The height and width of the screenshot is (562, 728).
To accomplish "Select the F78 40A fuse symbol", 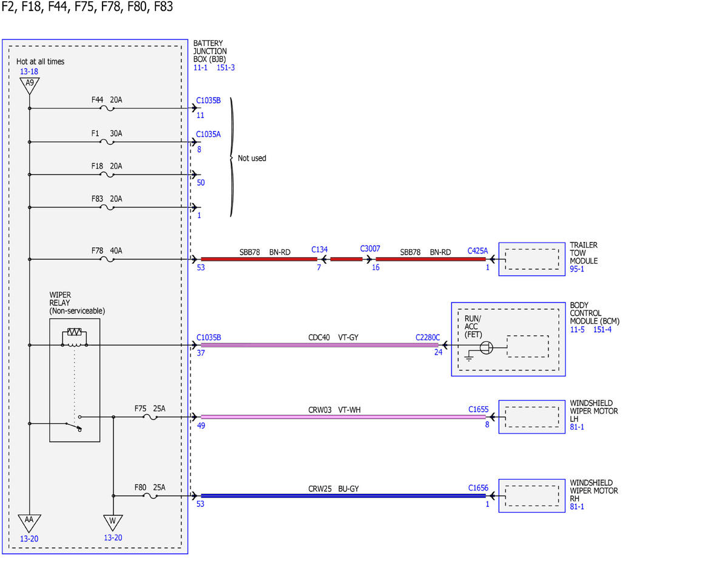I will tap(107, 259).
